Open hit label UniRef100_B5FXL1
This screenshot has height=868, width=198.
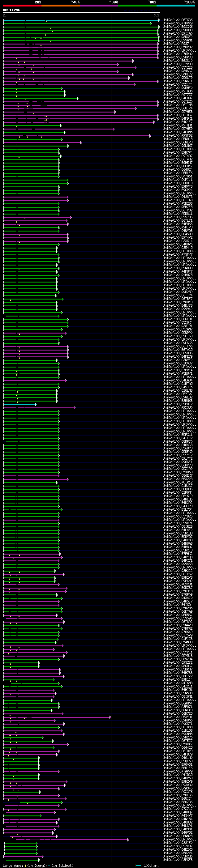click(178, 435)
